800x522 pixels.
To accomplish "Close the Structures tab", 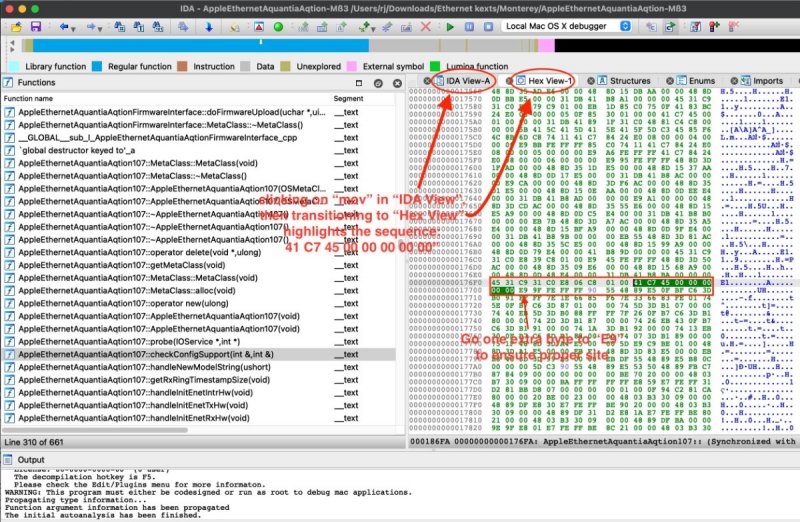I will (590, 81).
